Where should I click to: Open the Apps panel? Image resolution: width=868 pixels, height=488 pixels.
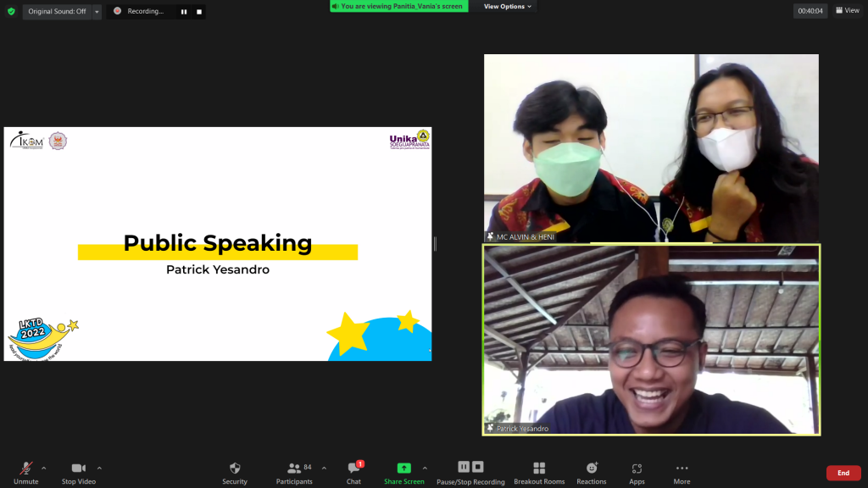coord(637,474)
